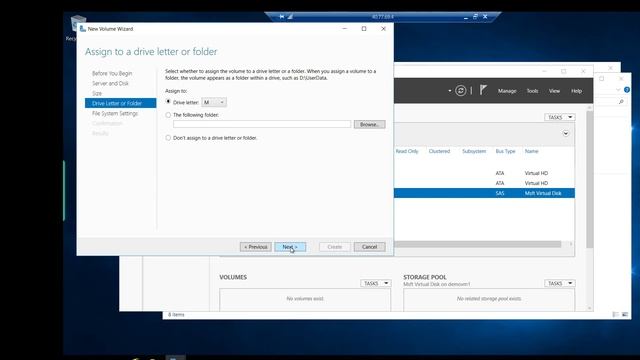Image resolution: width=640 pixels, height=360 pixels.
Task: Click the VOLUMES section heading
Action: [x=233, y=277]
